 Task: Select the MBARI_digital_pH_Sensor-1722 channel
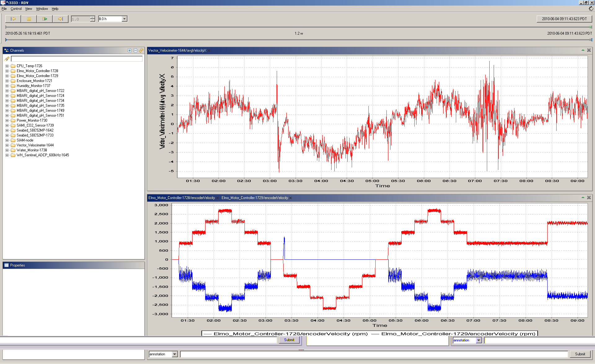40,91
